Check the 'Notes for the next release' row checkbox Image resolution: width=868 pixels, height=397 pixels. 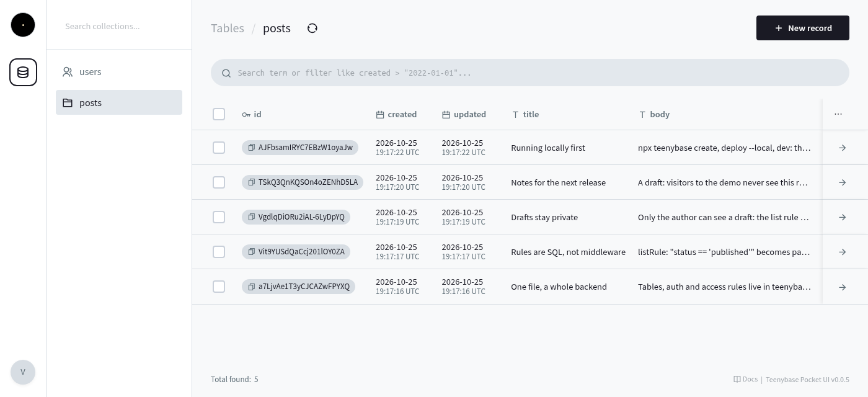click(x=219, y=182)
